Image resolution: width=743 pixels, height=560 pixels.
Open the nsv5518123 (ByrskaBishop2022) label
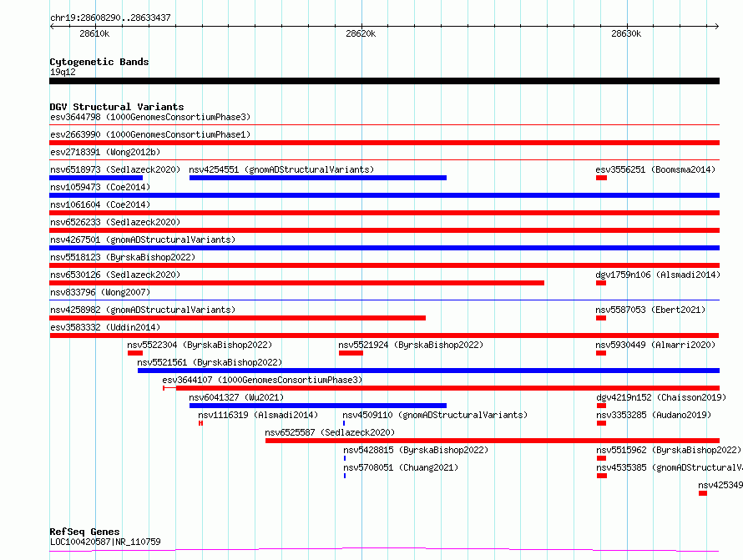pyautogui.click(x=123, y=257)
